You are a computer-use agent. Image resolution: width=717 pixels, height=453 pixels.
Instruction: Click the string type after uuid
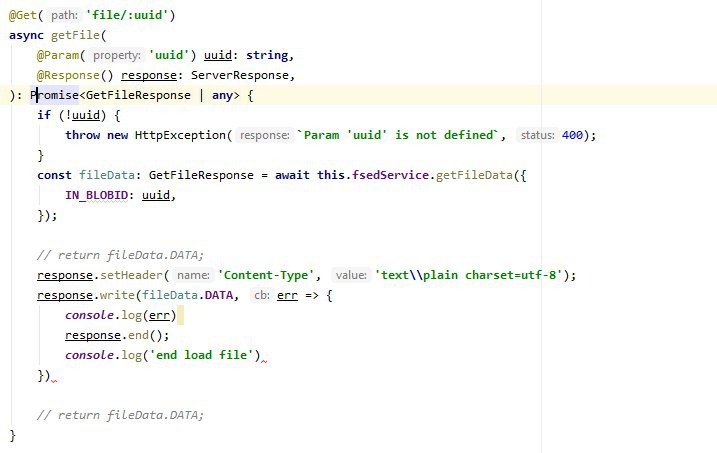tap(267, 55)
